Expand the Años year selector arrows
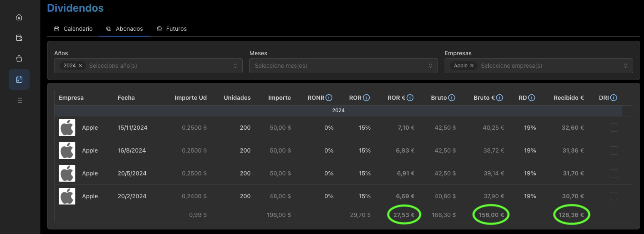644x234 pixels. point(235,66)
